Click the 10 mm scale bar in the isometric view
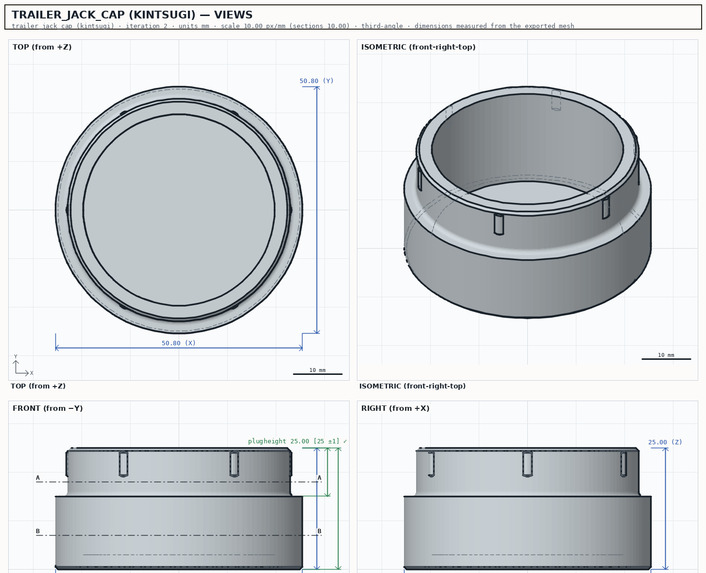Image resolution: width=706 pixels, height=573 pixels. 666,357
